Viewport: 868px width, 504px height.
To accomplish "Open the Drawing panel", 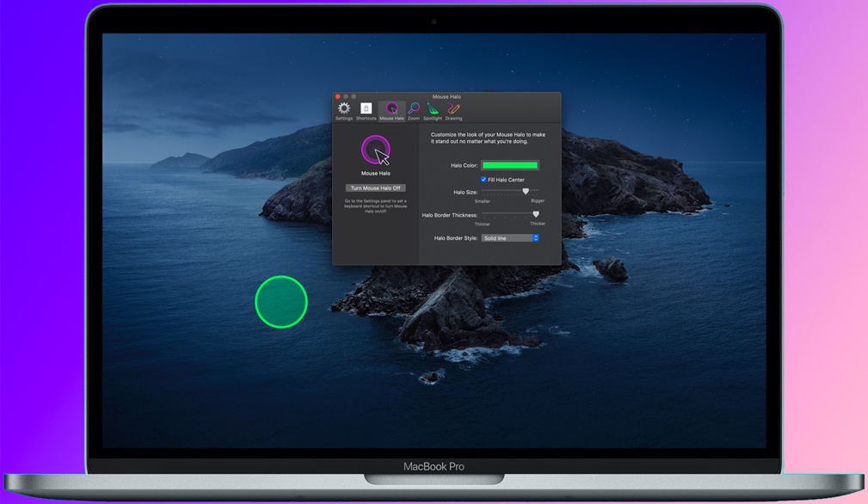I will click(x=452, y=108).
